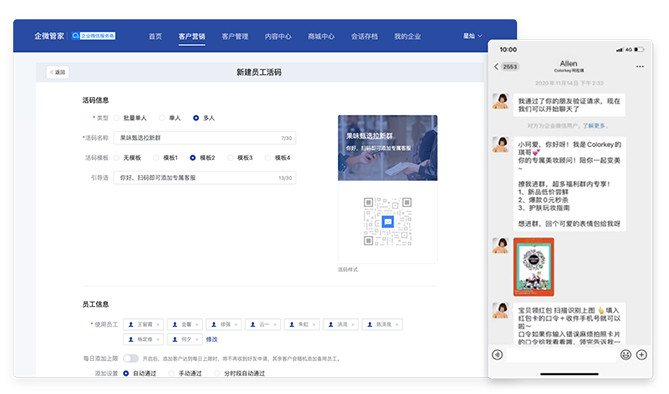669x394 pixels.
Task: Open the 内容中心 tab
Action: pyautogui.click(x=278, y=36)
